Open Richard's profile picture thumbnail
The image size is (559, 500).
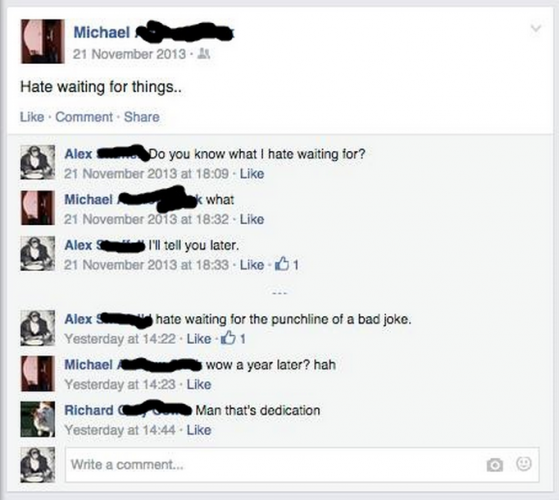38,419
